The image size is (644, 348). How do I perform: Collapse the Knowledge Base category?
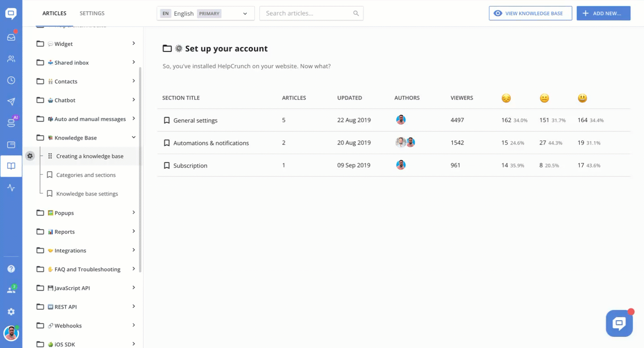[134, 137]
